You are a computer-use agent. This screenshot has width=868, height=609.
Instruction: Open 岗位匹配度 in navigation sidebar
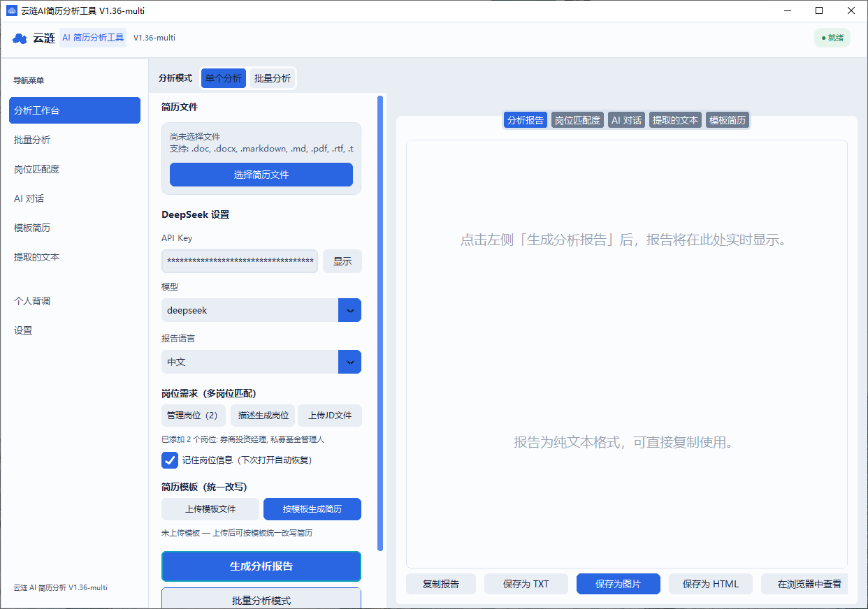pyautogui.click(x=75, y=169)
